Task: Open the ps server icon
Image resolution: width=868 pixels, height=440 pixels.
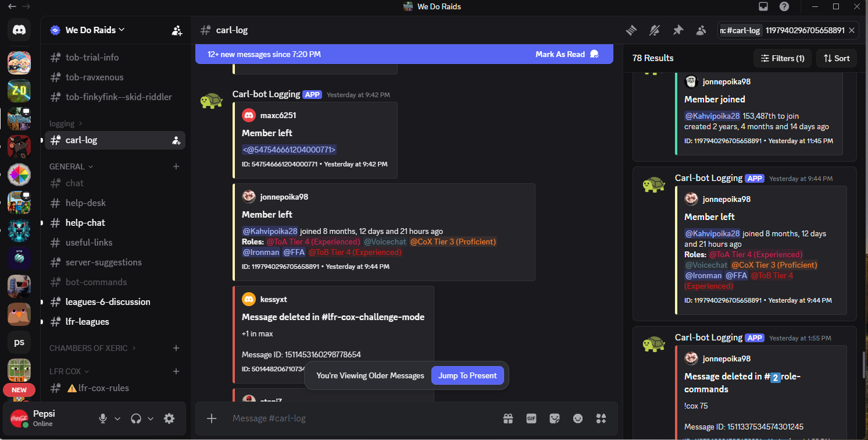Action: point(19,342)
